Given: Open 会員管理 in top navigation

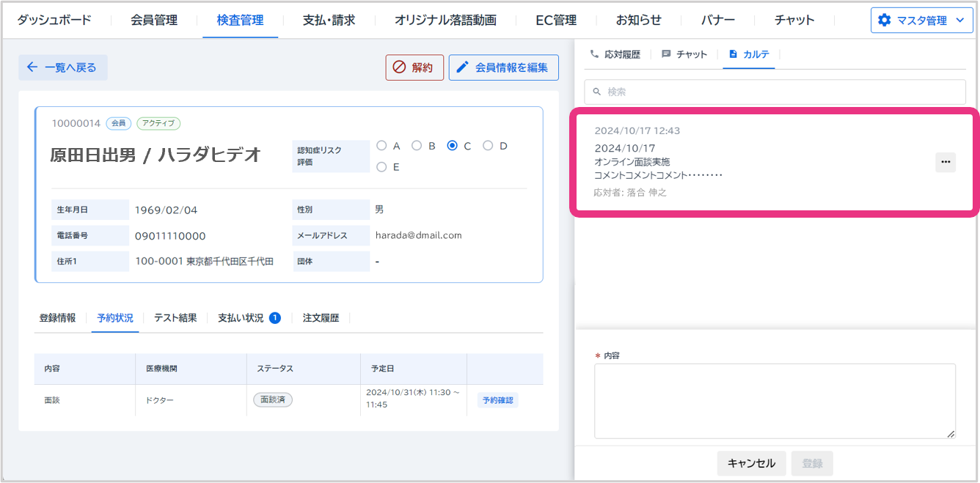Looking at the screenshot, I should pos(154,20).
